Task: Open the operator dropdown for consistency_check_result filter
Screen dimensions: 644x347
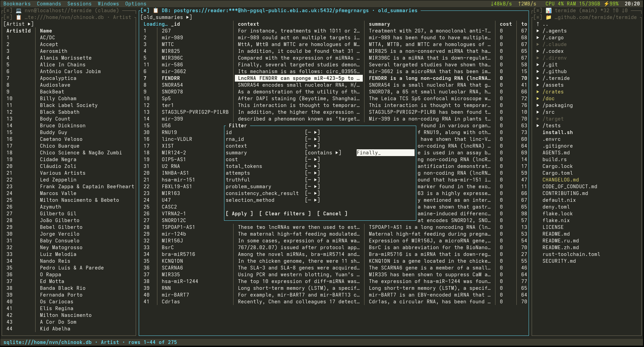Action: click(312, 193)
